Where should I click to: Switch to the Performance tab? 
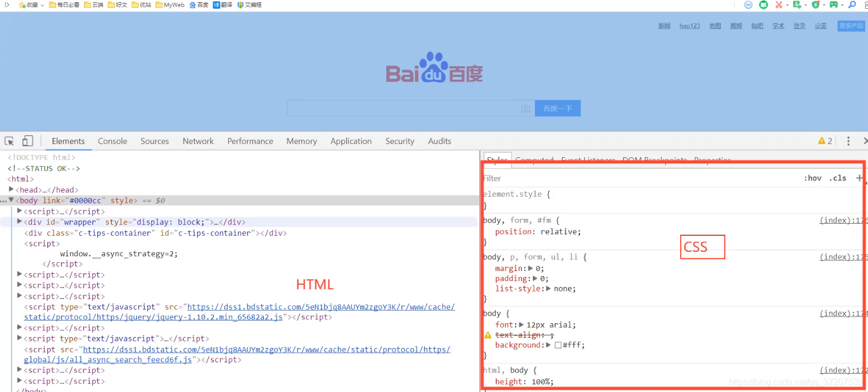pyautogui.click(x=250, y=141)
